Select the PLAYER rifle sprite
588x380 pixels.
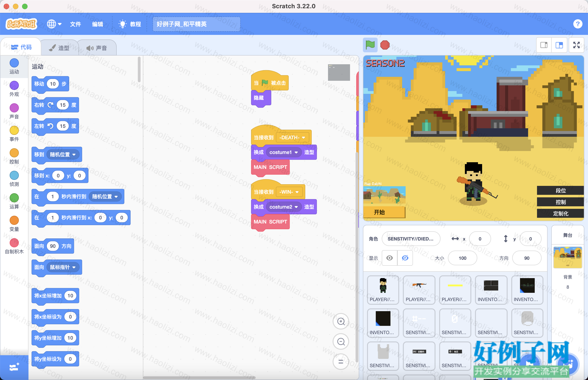[x=419, y=290]
